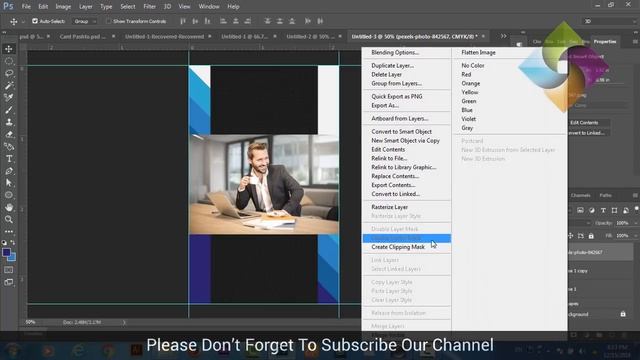Select the Horizontal Type tool

click(9, 159)
